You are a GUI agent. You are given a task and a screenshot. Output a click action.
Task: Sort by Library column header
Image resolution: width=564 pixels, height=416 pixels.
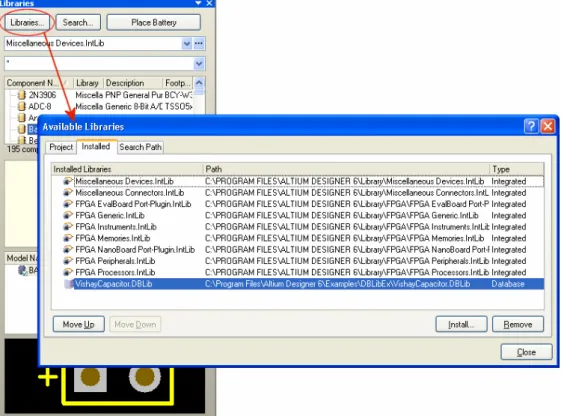(88, 83)
